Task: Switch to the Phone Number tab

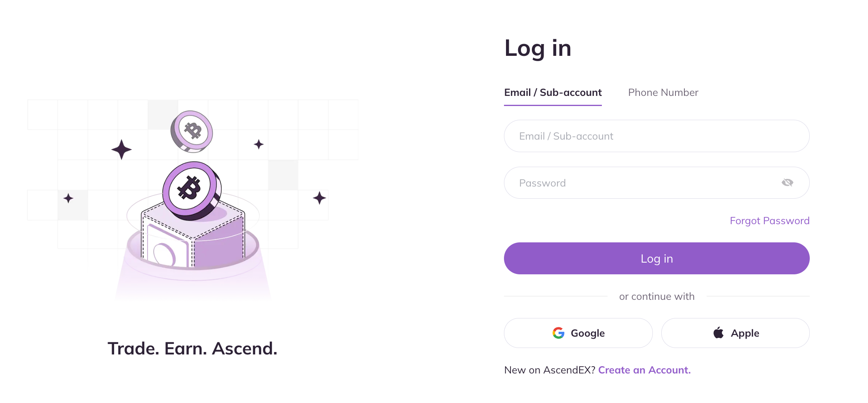Action: pos(663,93)
